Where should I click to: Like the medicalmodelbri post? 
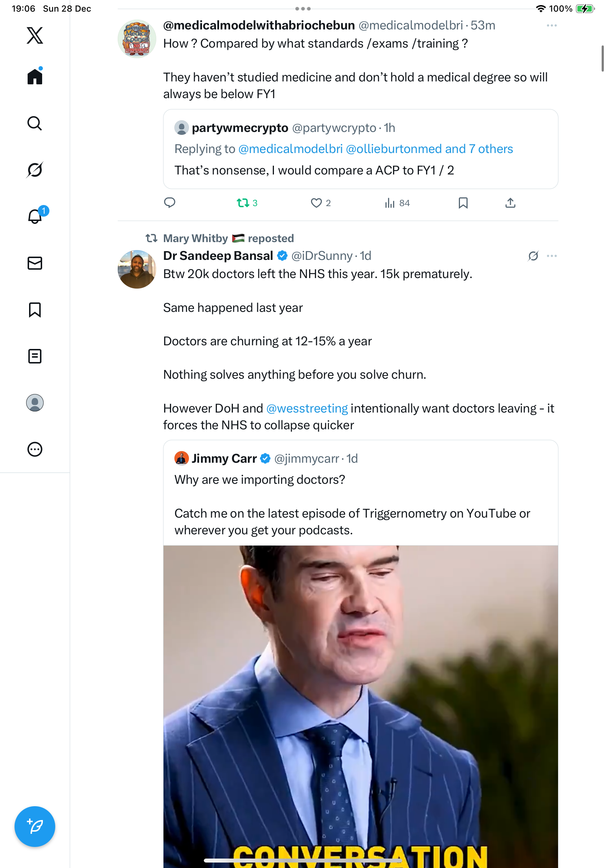[316, 203]
